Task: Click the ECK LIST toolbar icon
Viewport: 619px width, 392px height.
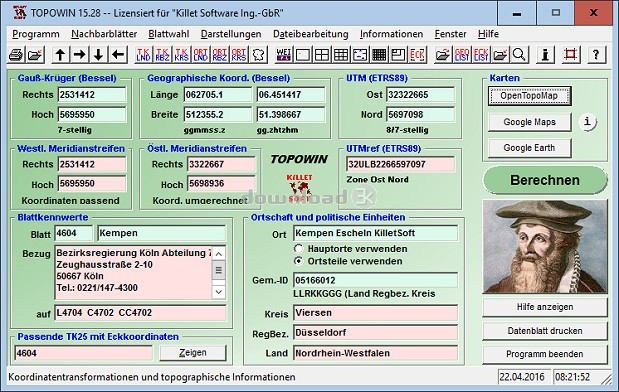Action: point(481,54)
